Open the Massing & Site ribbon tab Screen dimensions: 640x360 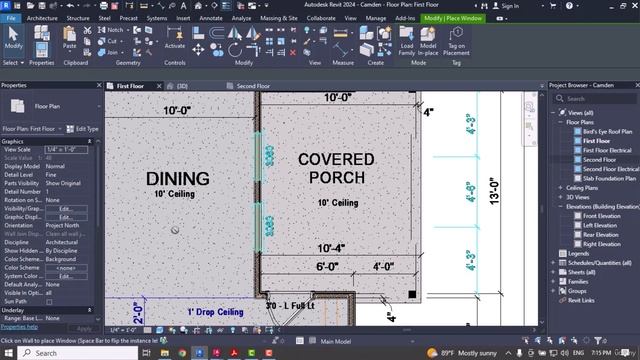(279, 18)
